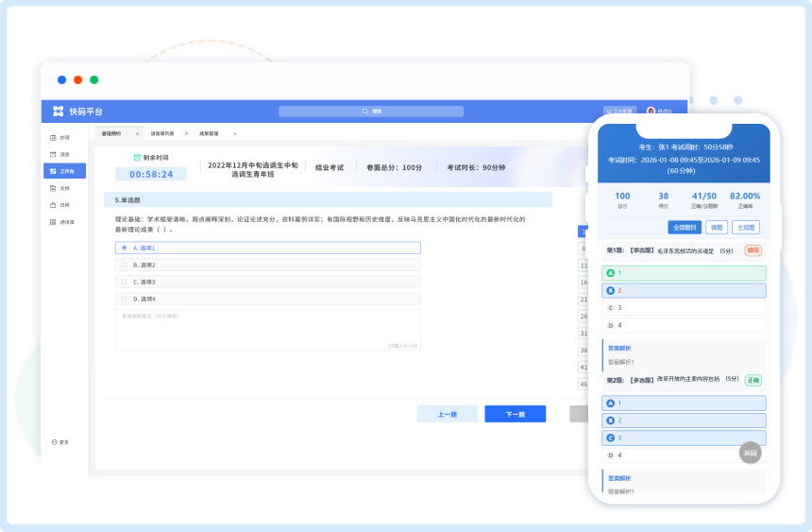
Task: Select the 主观题 filter on the phone
Action: (x=745, y=227)
